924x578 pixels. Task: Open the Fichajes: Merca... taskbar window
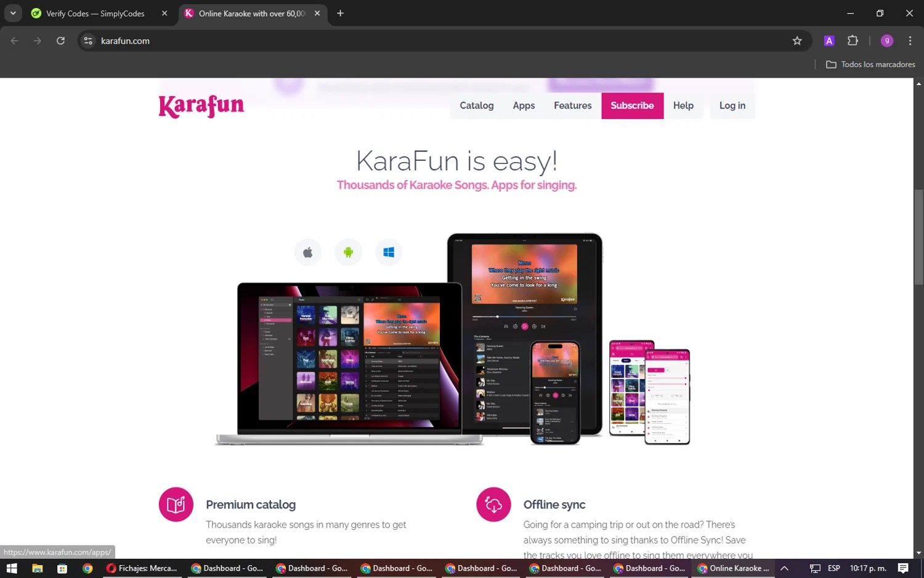coord(142,568)
